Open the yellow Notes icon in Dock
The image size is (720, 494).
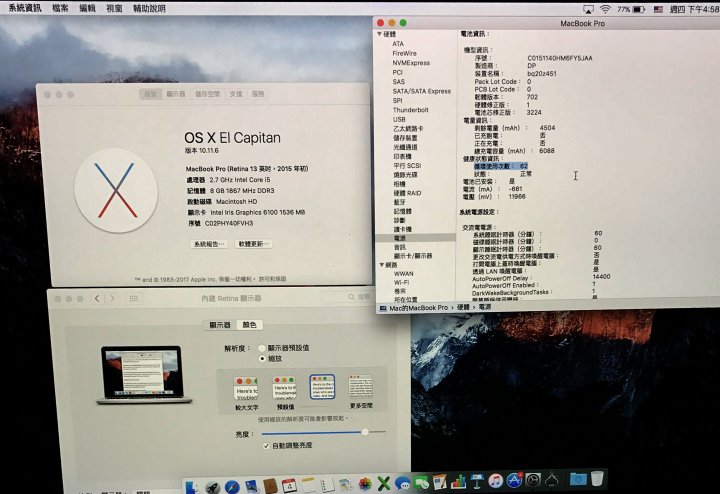point(308,485)
